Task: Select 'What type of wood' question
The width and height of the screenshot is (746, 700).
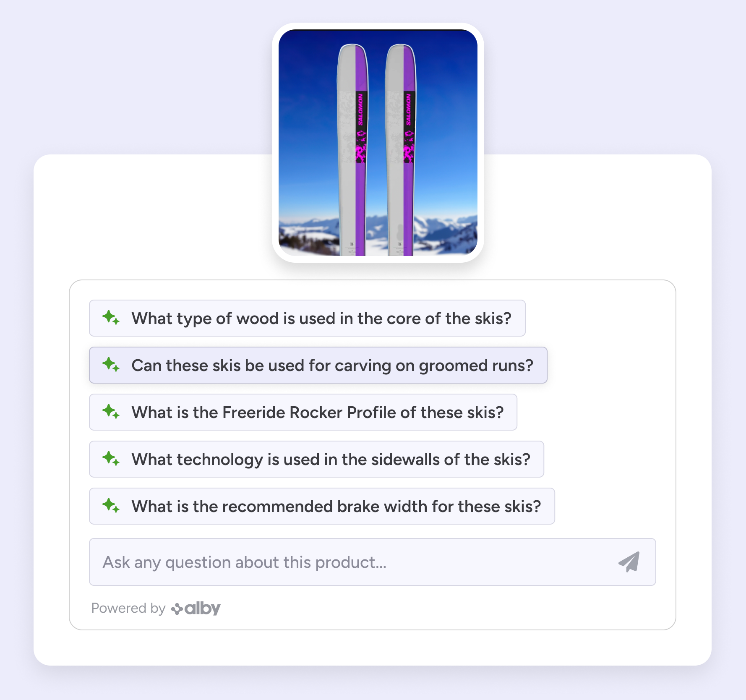Action: pos(321,319)
